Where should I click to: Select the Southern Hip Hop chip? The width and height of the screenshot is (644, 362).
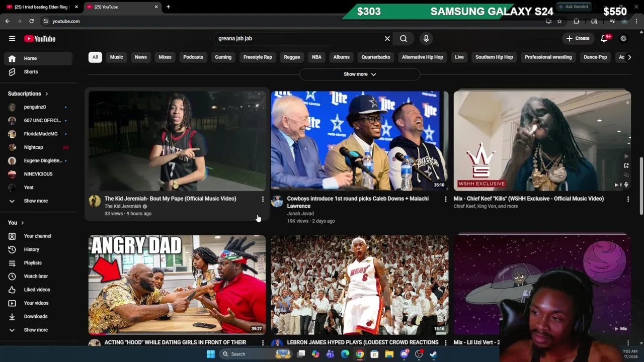[494, 57]
